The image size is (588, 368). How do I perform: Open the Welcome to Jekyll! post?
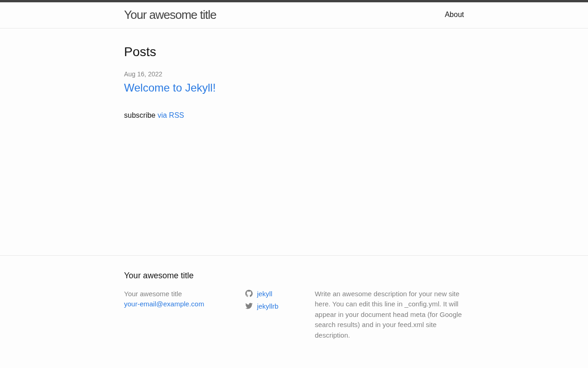[x=170, y=88]
